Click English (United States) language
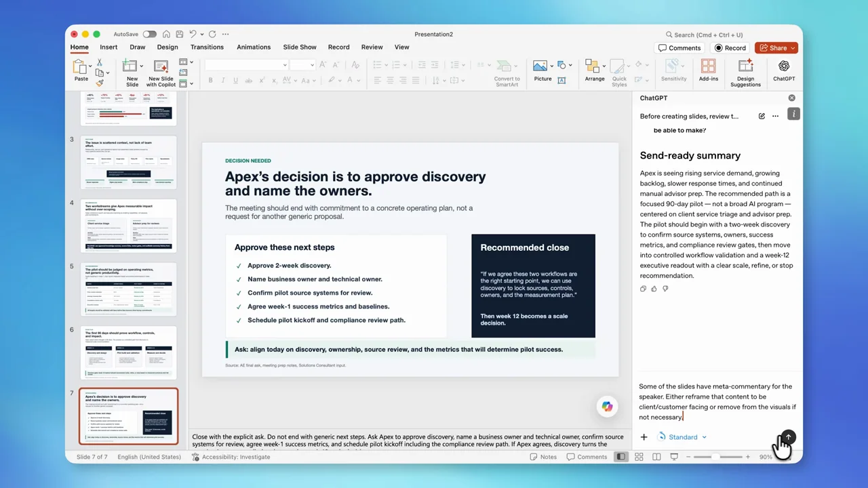Screen dimensions: 868x488 coord(149,457)
